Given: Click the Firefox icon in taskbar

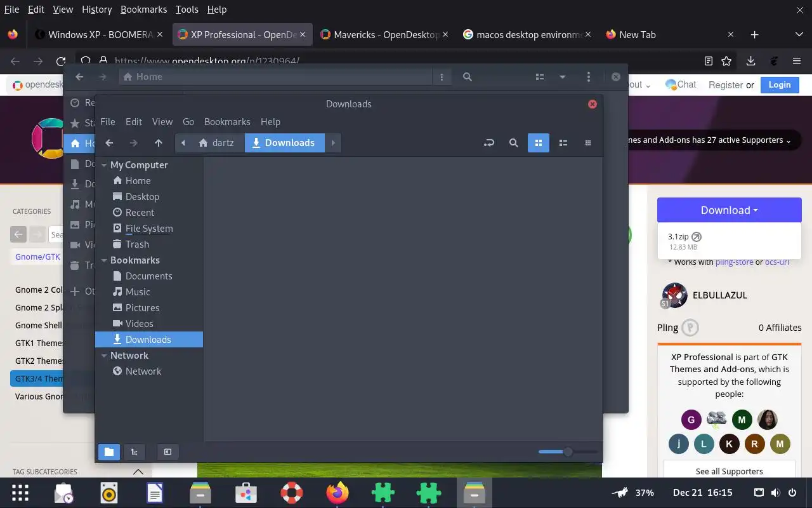Looking at the screenshot, I should (x=337, y=493).
